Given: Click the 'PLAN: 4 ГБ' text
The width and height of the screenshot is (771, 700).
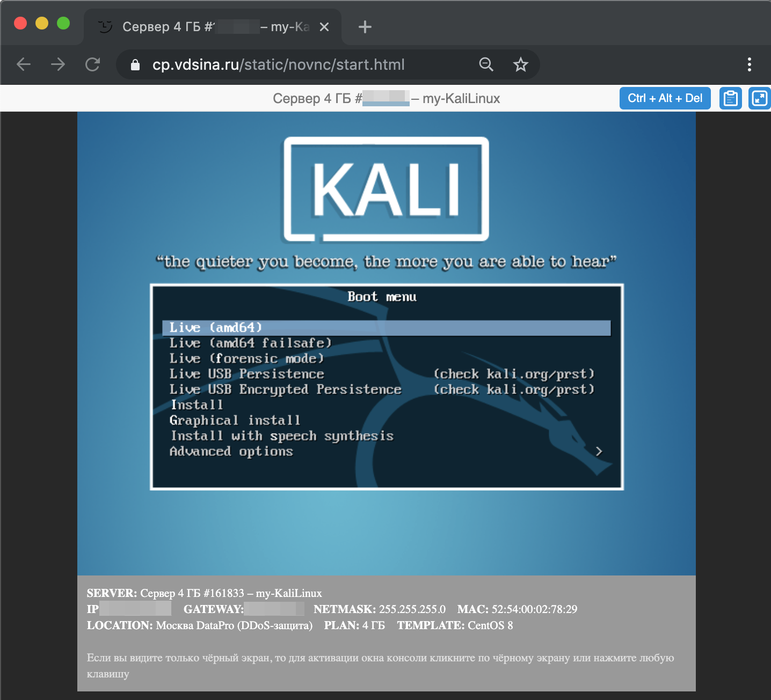Looking at the screenshot, I should 354,625.
